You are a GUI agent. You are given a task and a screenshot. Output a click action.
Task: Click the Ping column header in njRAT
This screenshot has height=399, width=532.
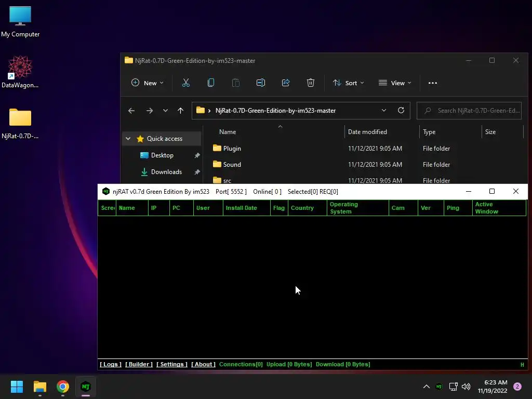click(x=458, y=208)
